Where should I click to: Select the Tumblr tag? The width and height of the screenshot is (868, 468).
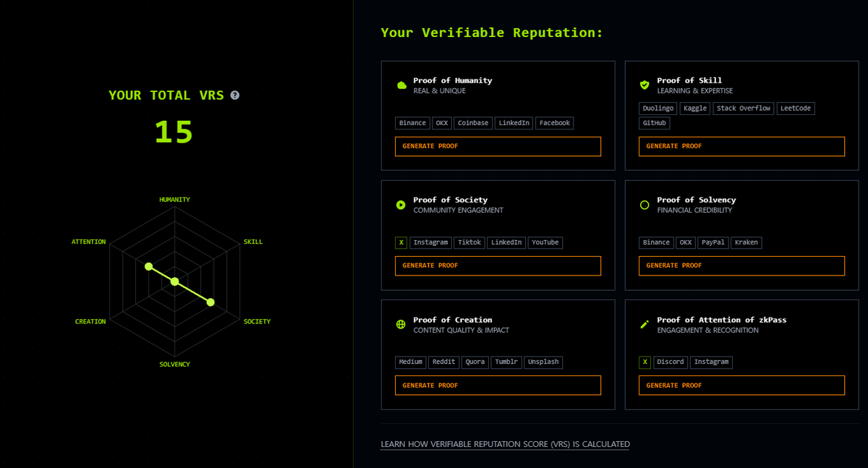[507, 362]
